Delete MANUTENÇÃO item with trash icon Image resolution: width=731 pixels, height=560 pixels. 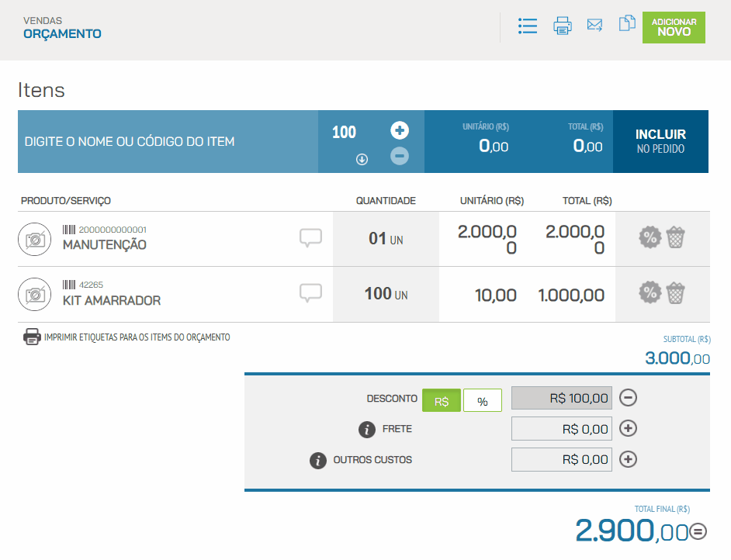676,237
